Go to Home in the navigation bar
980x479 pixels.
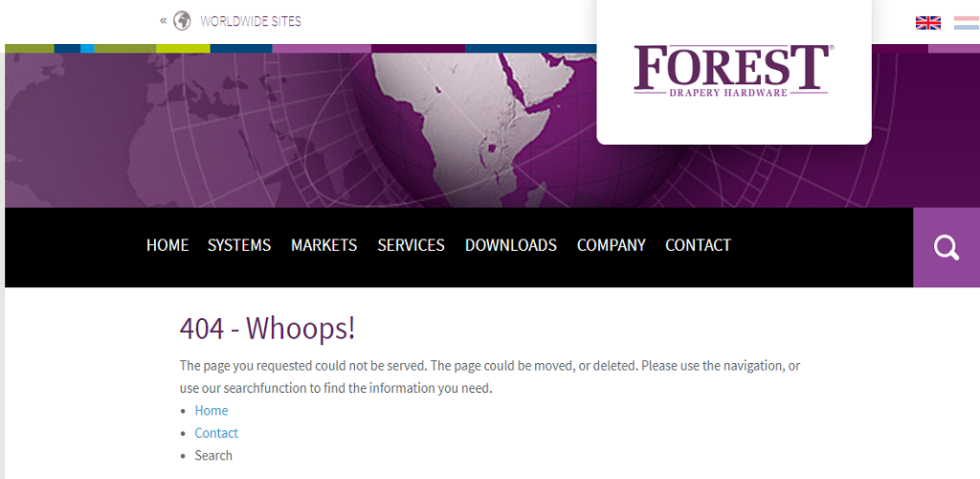pos(167,245)
